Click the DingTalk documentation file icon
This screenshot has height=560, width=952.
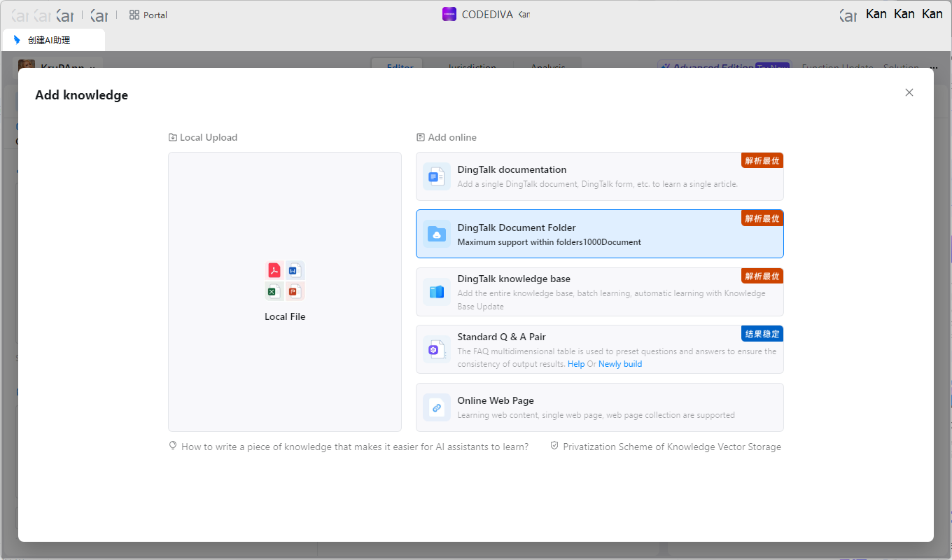pos(437,176)
